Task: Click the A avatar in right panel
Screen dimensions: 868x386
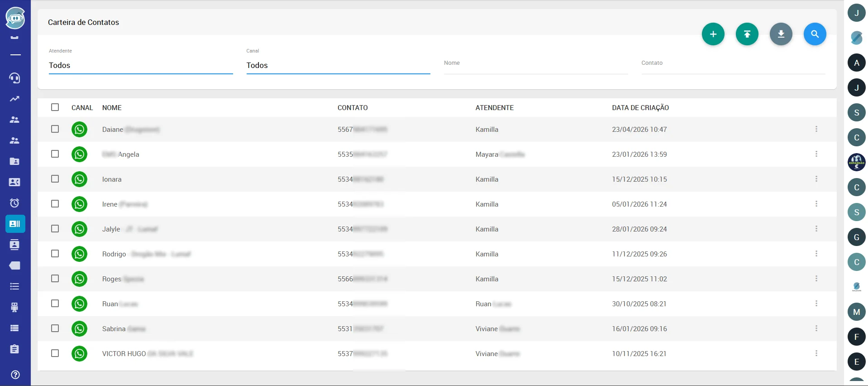Action: coord(856,63)
